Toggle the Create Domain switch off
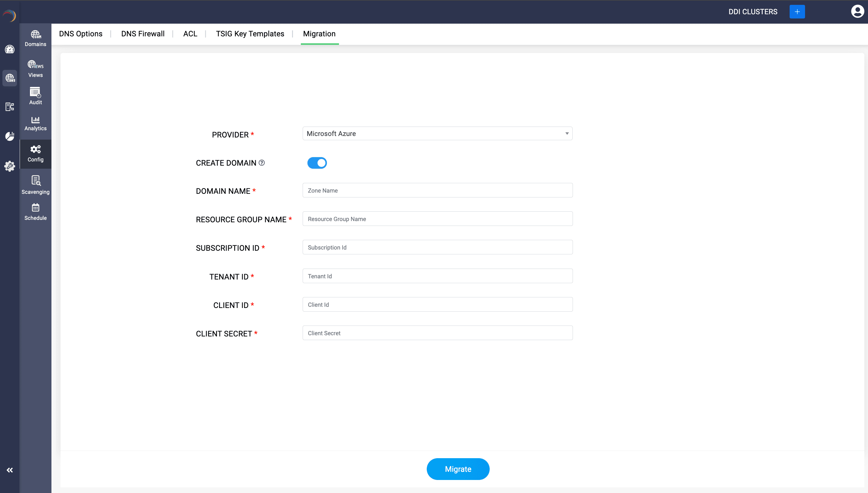The image size is (868, 493). [x=317, y=163]
